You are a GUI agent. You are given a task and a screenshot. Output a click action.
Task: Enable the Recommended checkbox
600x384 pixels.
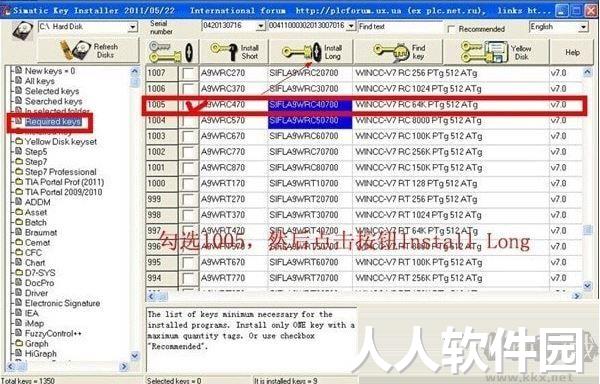(x=451, y=29)
